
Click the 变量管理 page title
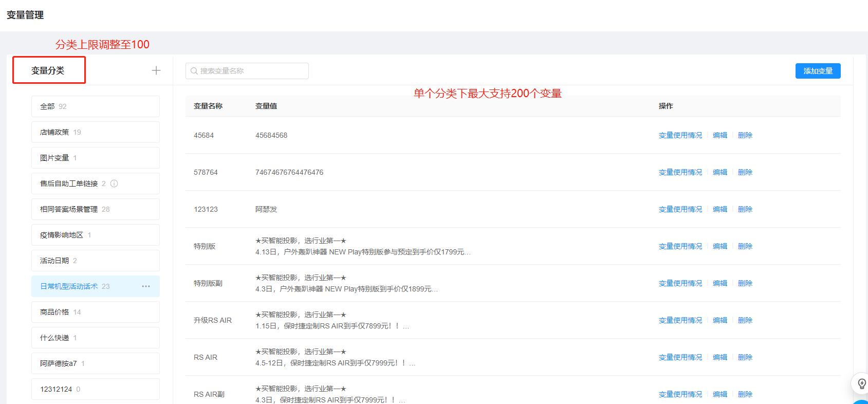25,15
